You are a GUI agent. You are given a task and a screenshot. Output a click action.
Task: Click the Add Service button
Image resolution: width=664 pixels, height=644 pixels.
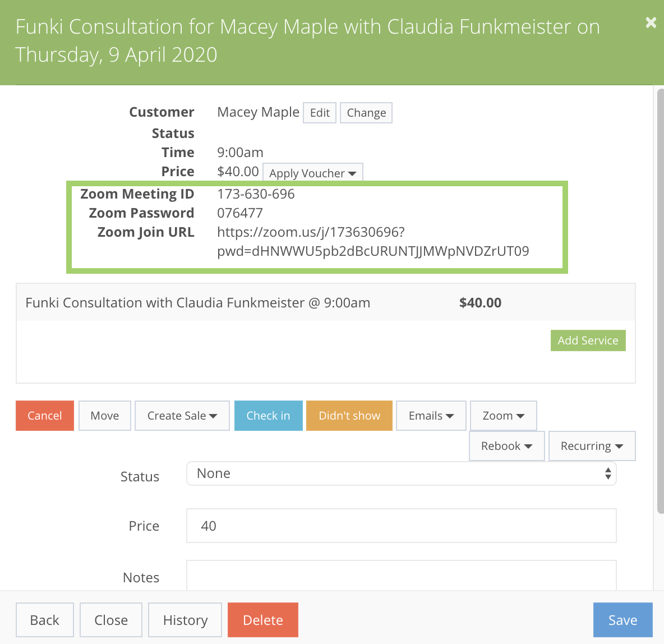pyautogui.click(x=588, y=341)
